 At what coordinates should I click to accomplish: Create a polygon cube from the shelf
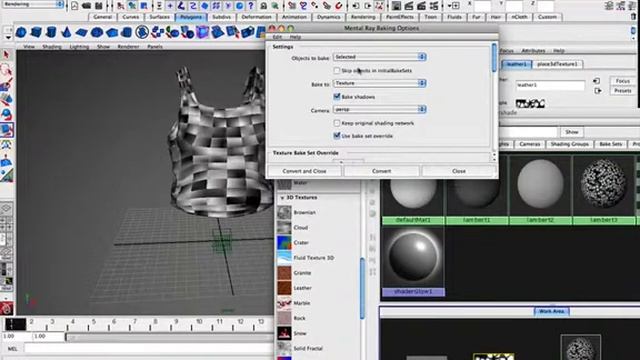[36, 32]
